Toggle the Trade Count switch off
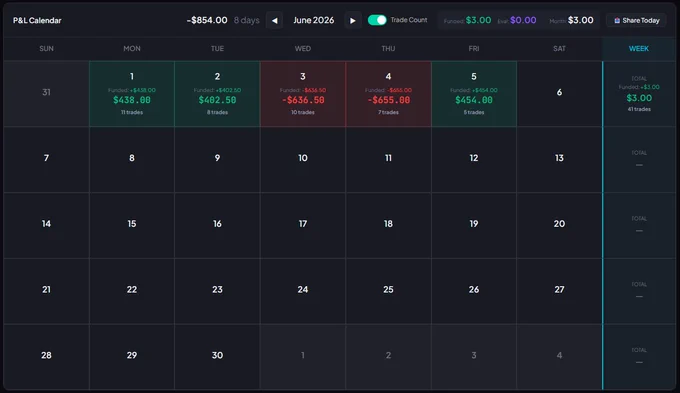The width and height of the screenshot is (680, 393). pyautogui.click(x=377, y=20)
